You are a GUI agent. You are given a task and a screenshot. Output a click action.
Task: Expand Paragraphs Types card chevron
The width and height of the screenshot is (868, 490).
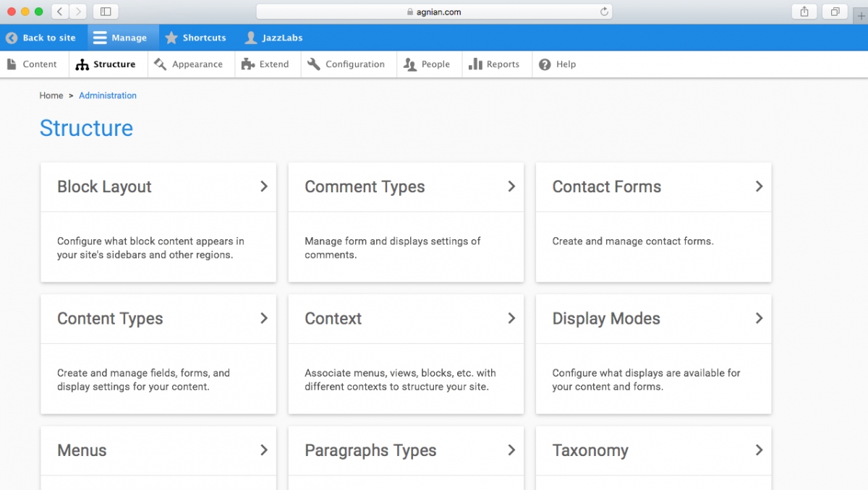[511, 450]
